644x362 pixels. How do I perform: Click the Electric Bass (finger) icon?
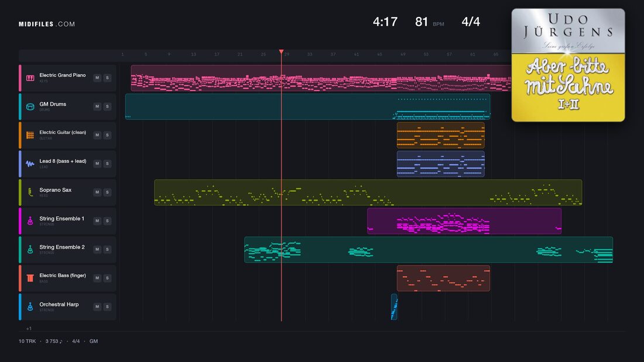(x=30, y=278)
